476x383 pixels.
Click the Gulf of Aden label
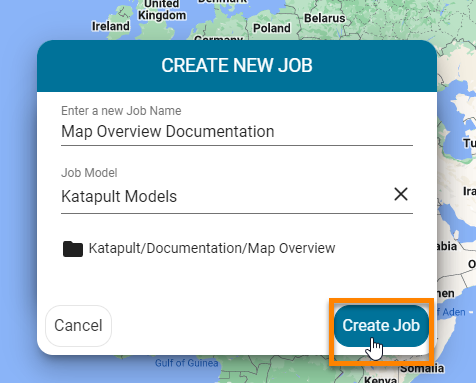click(453, 312)
